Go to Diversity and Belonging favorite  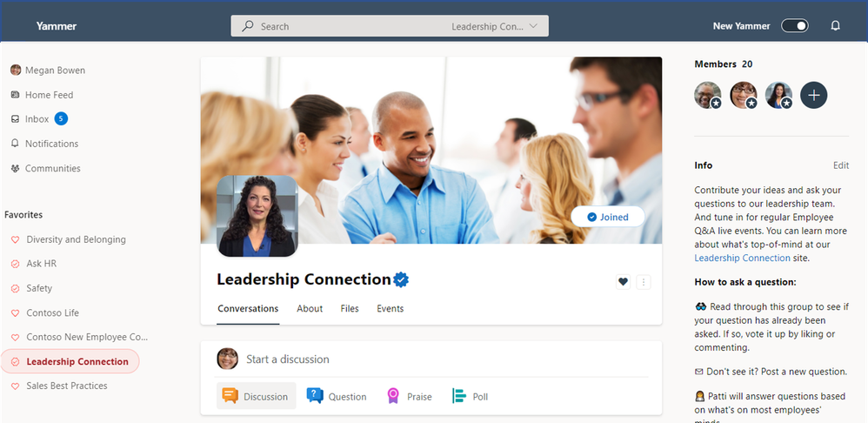coord(76,239)
